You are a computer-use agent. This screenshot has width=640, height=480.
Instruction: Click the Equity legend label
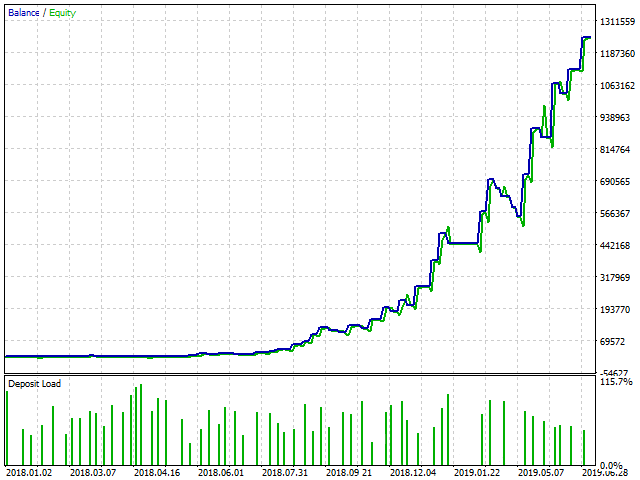62,13
